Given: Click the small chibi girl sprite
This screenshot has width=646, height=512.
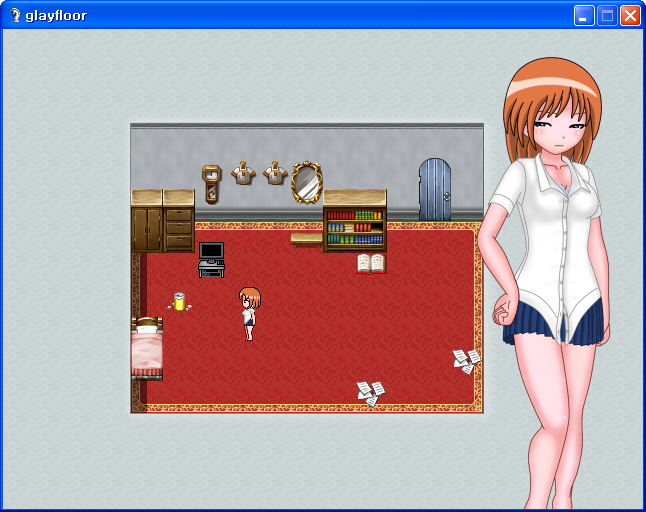Looking at the screenshot, I should pos(250,313).
